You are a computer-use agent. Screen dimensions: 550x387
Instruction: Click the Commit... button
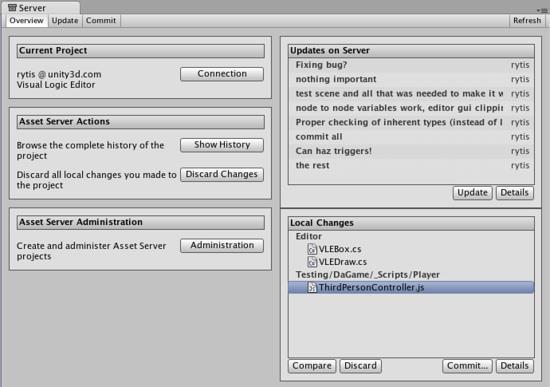(x=467, y=366)
